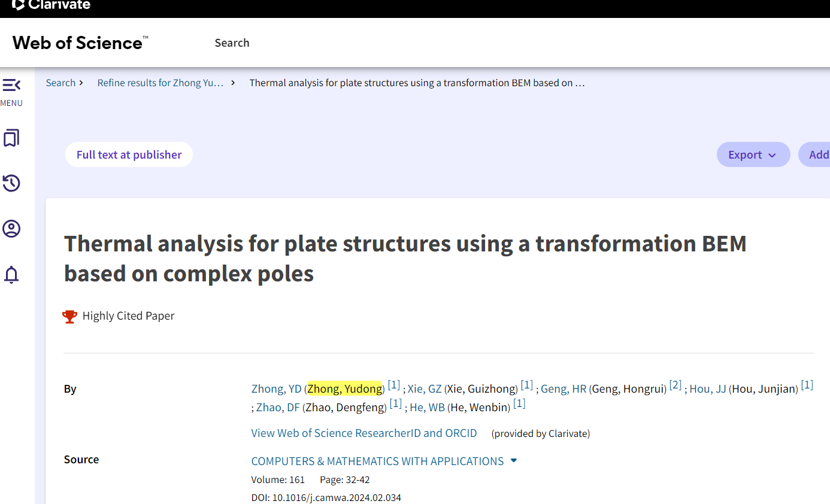The height and width of the screenshot is (504, 830).
Task: Click affiliation superscript [2] next to Geng, Hongrui
Action: pyautogui.click(x=675, y=385)
